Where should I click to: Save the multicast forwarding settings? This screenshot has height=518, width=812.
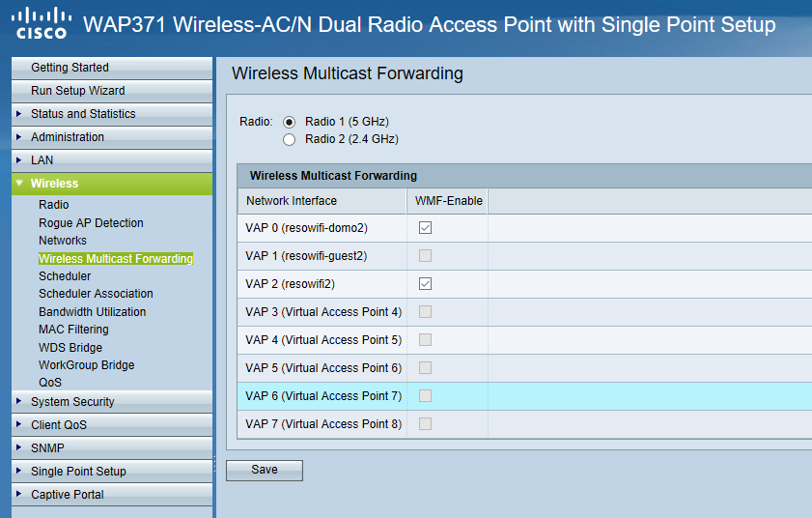[265, 471]
